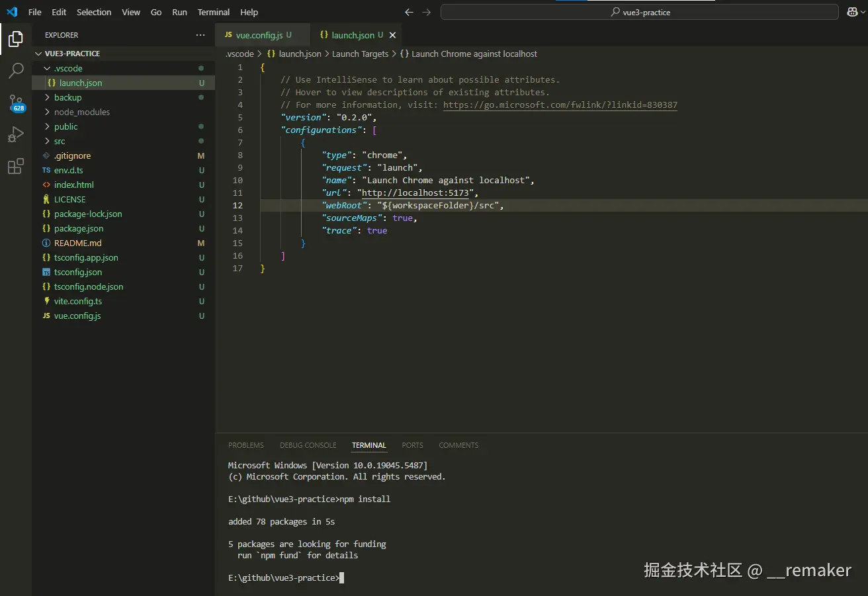Click the forward navigation arrow
Image resolution: width=868 pixels, height=596 pixels.
[x=426, y=13]
